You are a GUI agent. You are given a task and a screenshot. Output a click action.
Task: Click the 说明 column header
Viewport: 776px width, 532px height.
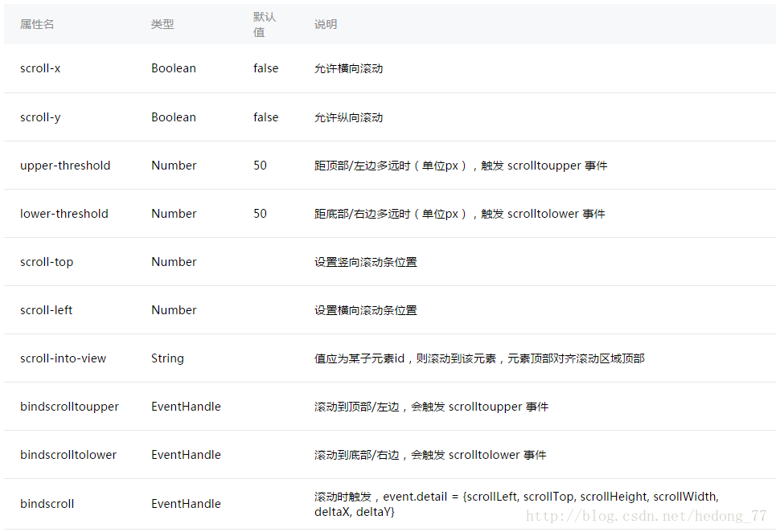[326, 25]
